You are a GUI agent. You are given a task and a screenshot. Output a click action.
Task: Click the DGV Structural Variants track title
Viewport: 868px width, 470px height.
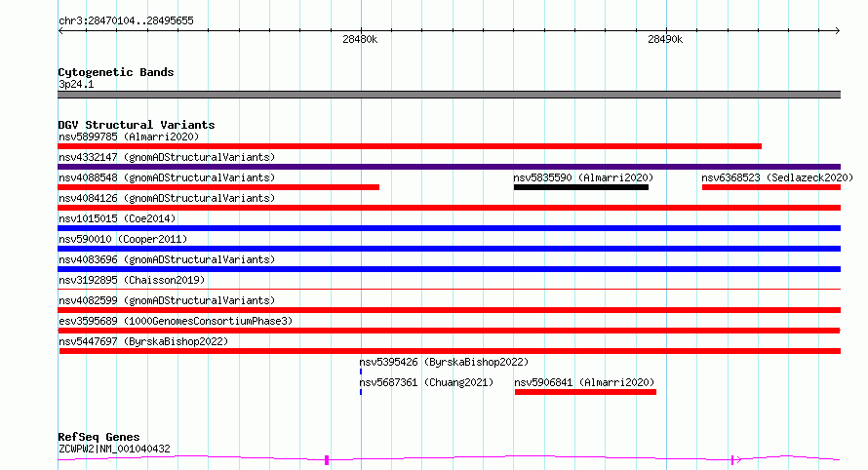tap(137, 125)
